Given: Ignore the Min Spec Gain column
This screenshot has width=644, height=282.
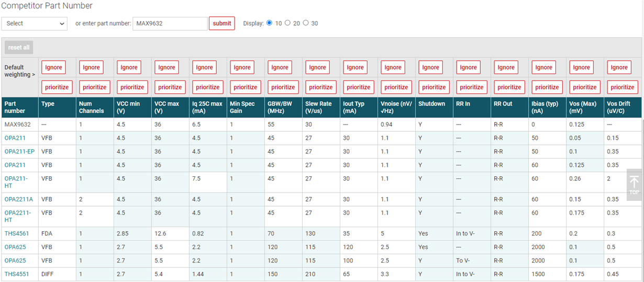Looking at the screenshot, I should [x=242, y=67].
